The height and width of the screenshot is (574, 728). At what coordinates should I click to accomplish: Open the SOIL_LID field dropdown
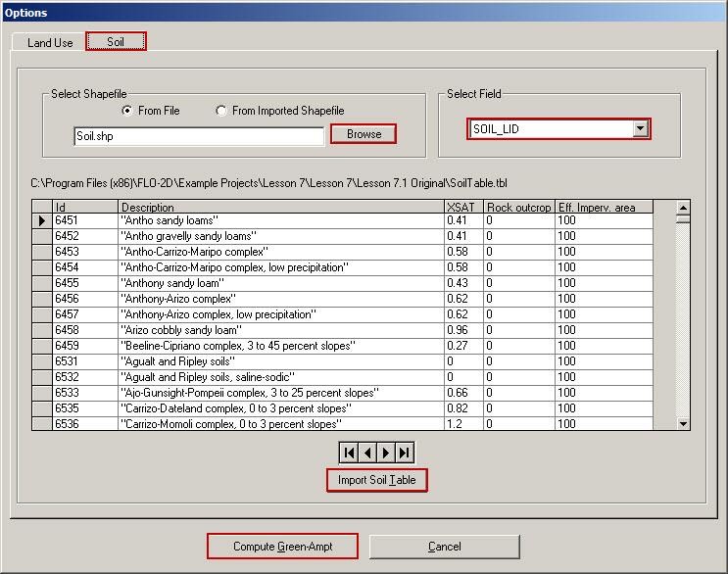[x=640, y=128]
